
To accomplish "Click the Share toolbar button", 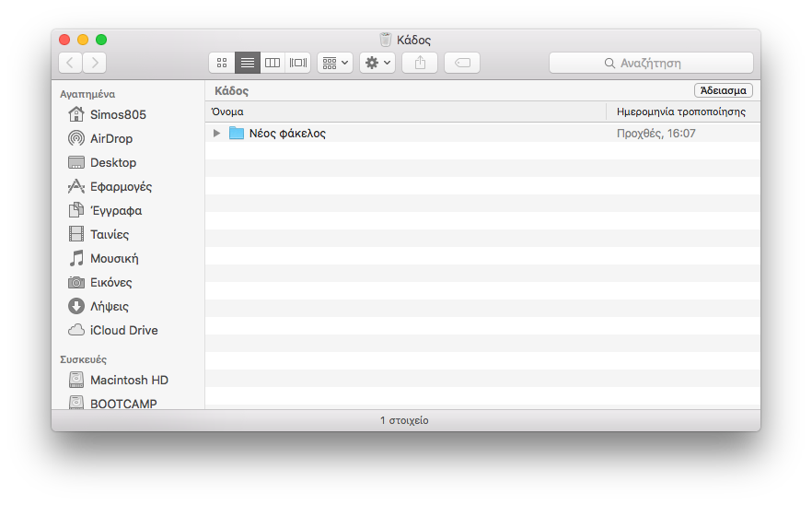I will tap(420, 63).
